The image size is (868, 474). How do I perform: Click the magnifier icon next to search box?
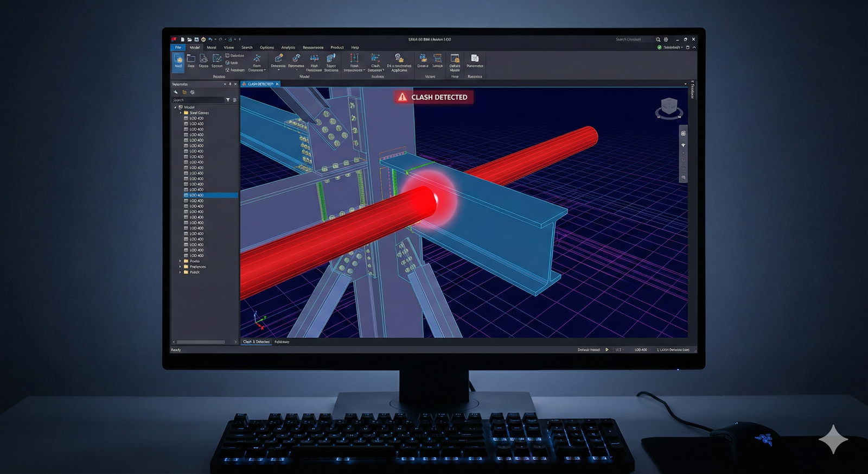click(658, 40)
